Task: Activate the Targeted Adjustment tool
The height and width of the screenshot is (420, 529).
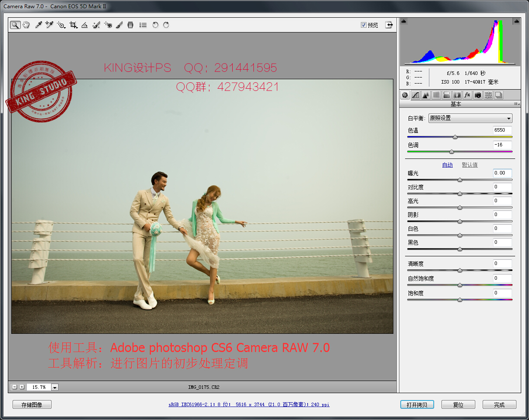Action: click(61, 25)
